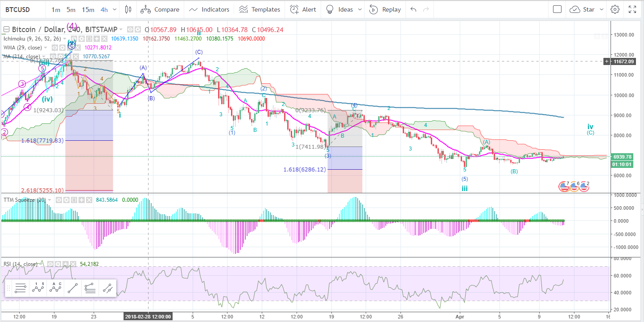This screenshot has height=322, width=644.
Task: Select the trend line tool in favorites bar
Action: coord(73,289)
